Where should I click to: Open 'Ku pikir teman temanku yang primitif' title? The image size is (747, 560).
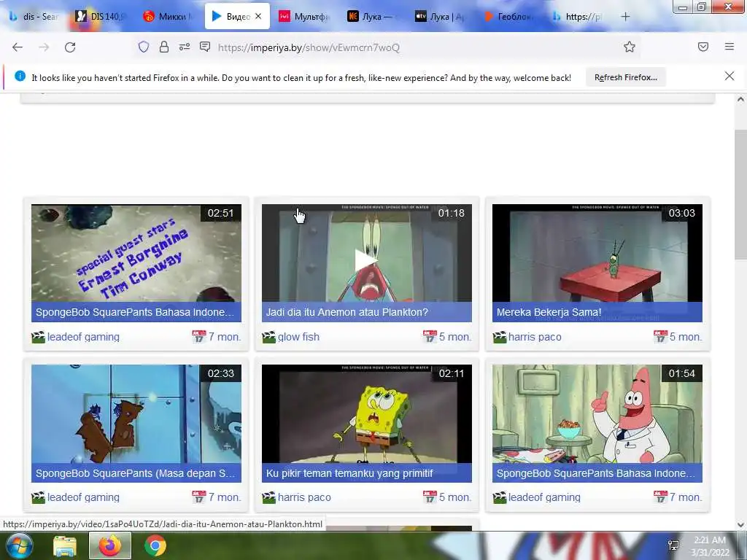click(349, 473)
